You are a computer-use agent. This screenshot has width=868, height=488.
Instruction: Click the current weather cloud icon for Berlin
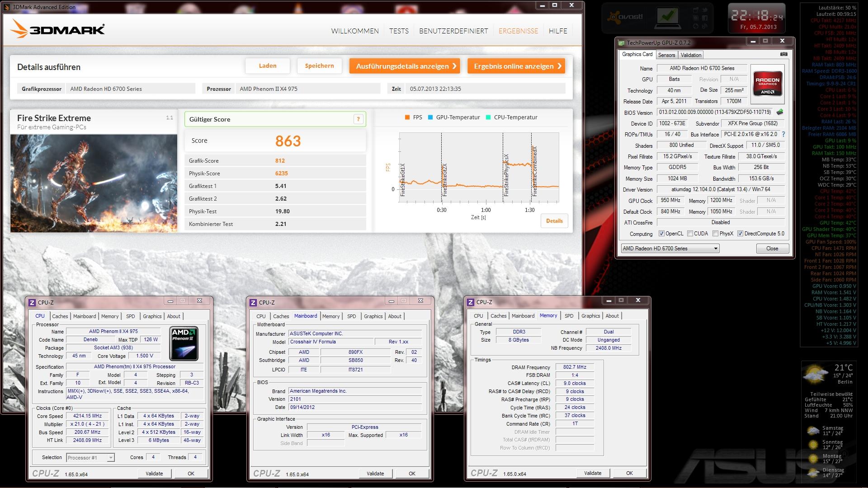pyautogui.click(x=816, y=375)
